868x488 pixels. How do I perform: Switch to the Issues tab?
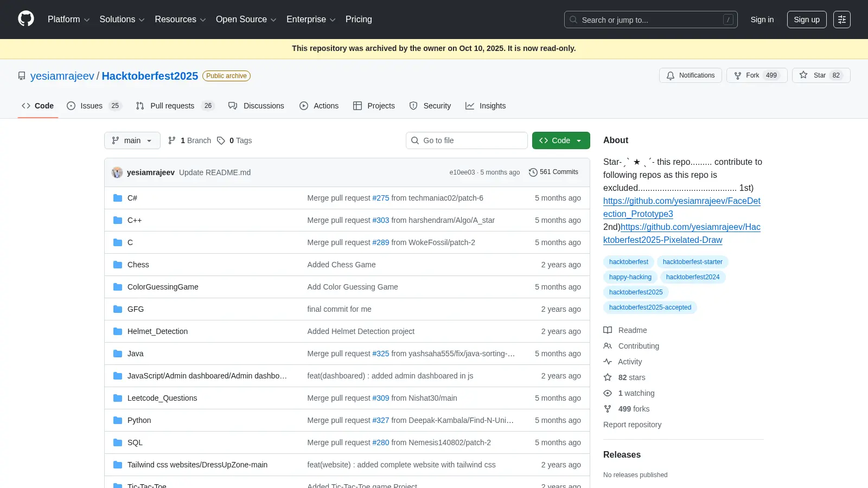pos(94,106)
